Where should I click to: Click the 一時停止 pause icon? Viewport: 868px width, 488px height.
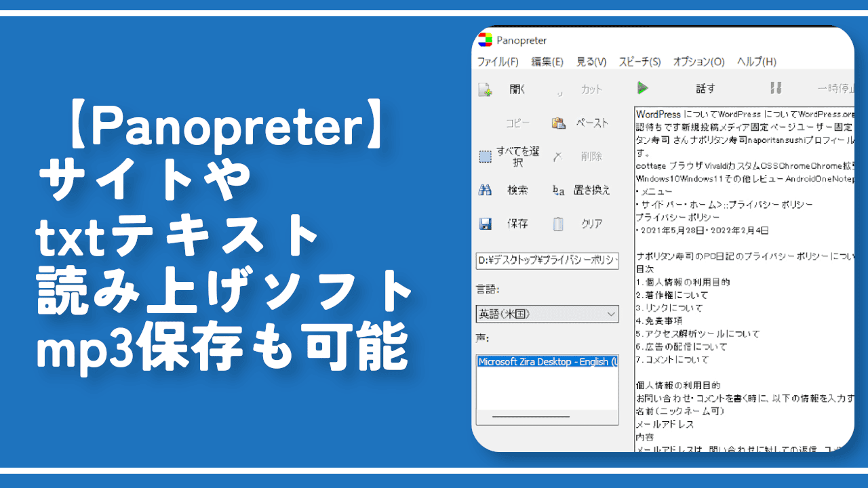(776, 88)
